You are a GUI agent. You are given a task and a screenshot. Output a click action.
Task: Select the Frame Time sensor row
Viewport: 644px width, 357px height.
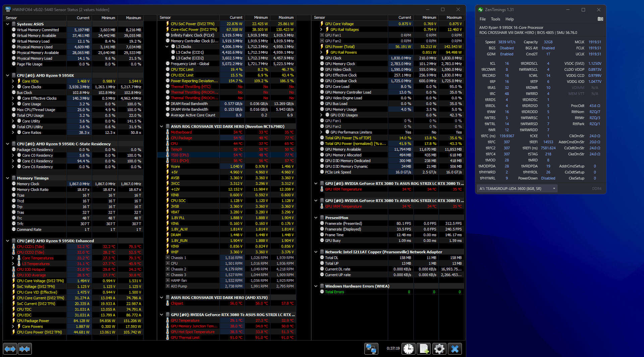coord(388,235)
